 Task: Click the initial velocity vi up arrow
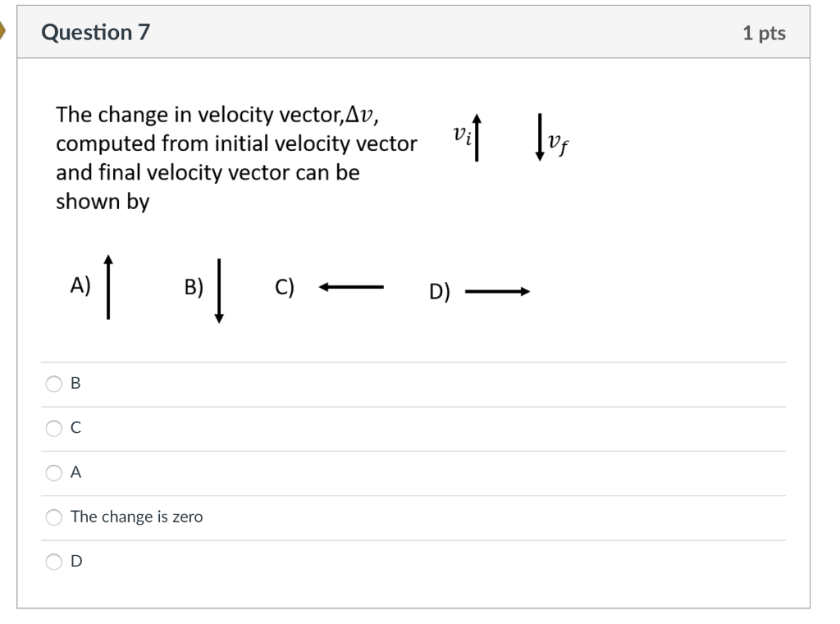[x=477, y=138]
